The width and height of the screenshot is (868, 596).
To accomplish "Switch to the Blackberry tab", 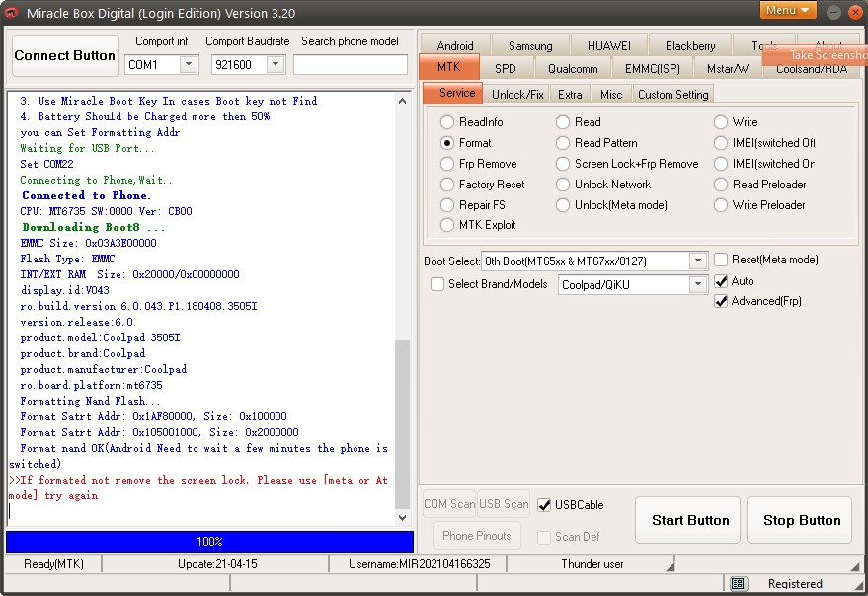I will click(690, 45).
